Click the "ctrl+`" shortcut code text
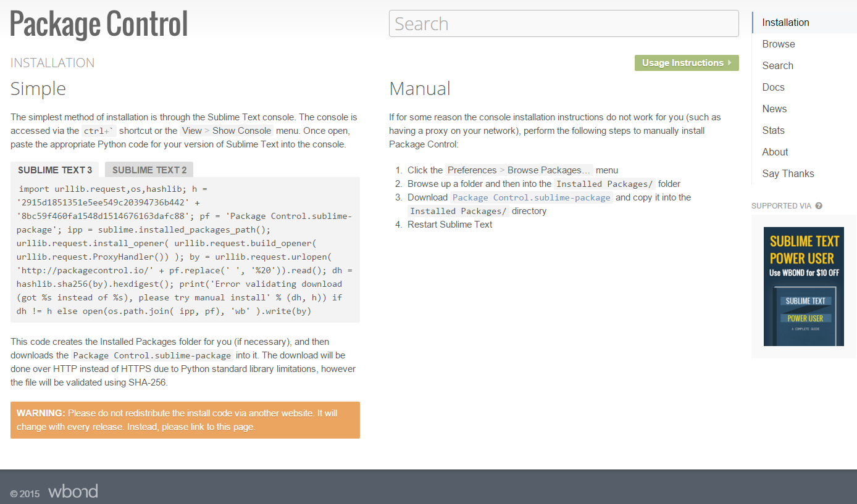Image resolution: width=857 pixels, height=504 pixels. 99,131
